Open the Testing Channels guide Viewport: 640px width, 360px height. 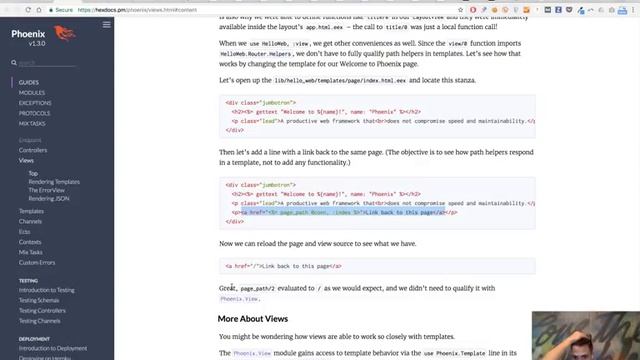[x=40, y=321]
